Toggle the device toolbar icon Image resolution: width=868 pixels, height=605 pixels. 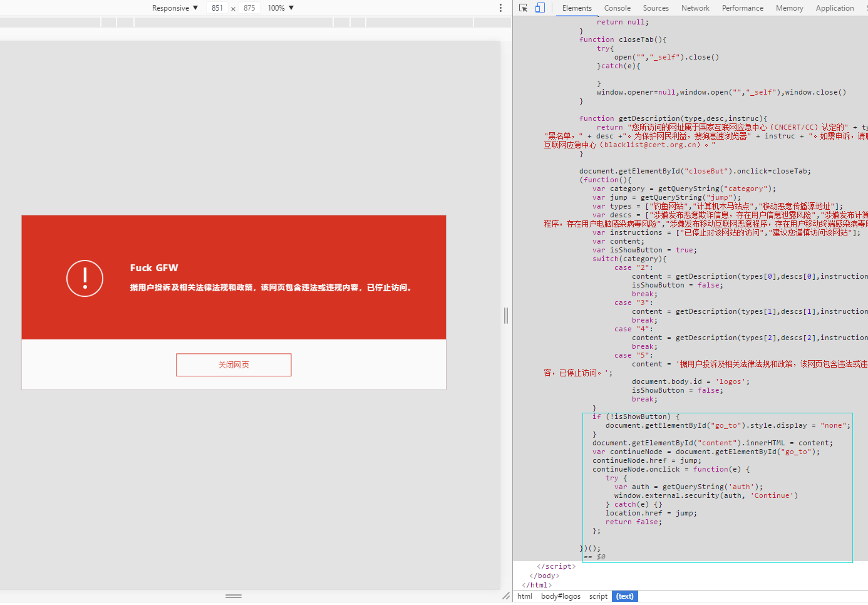540,8
